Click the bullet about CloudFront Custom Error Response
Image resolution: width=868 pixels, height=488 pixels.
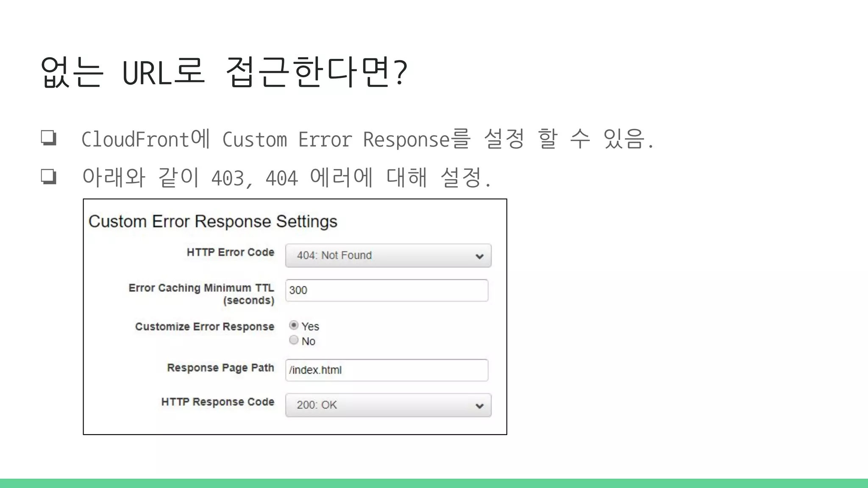[368, 139]
